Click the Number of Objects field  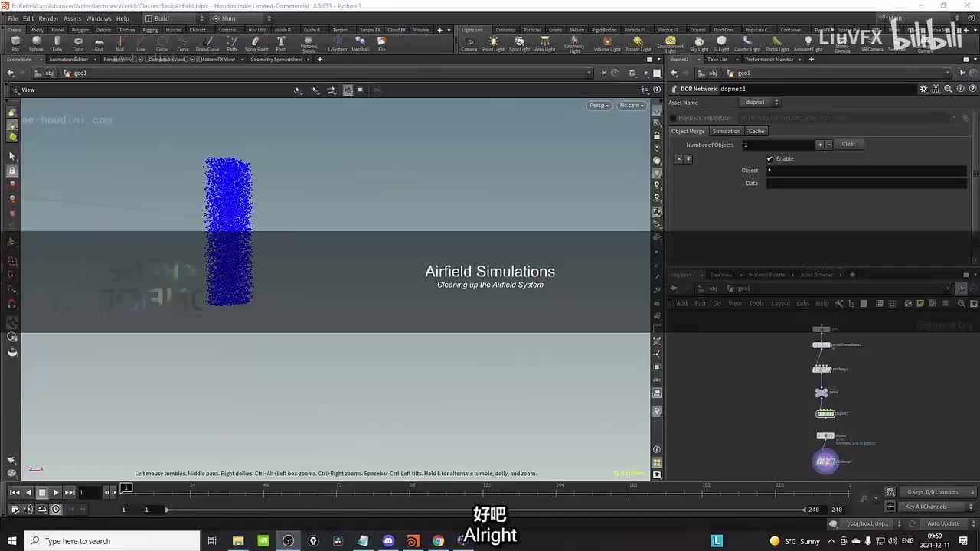click(778, 145)
